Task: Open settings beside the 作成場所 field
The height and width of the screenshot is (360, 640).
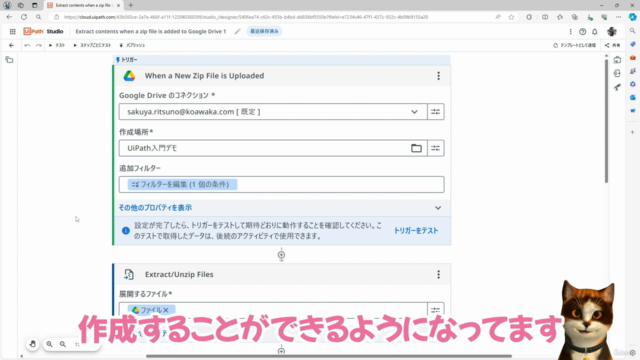Action: 436,148
